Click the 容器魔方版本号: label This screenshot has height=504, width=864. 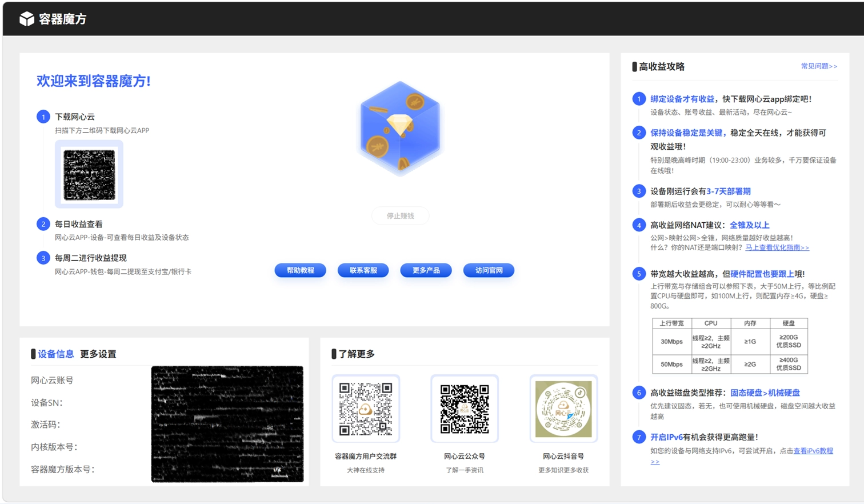[63, 469]
